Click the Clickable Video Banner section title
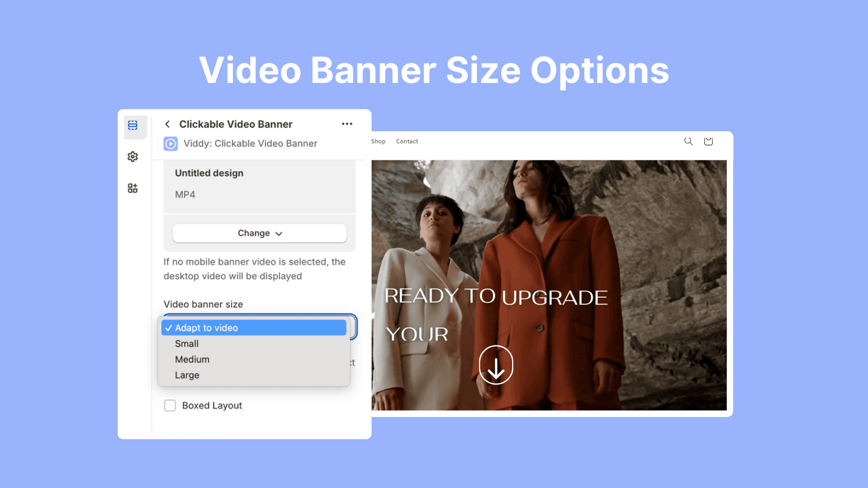 236,124
